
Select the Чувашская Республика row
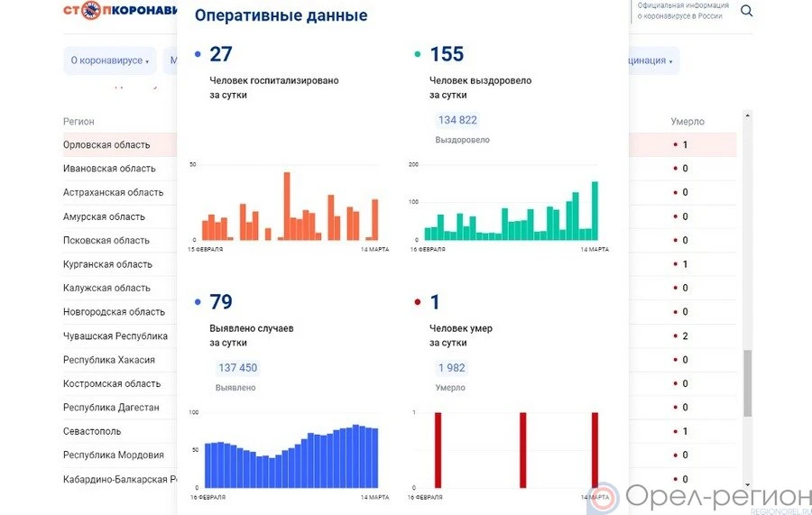coord(115,336)
